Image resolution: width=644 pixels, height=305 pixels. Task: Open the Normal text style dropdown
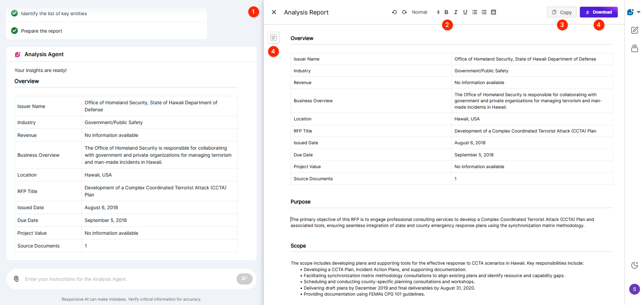pos(425,12)
